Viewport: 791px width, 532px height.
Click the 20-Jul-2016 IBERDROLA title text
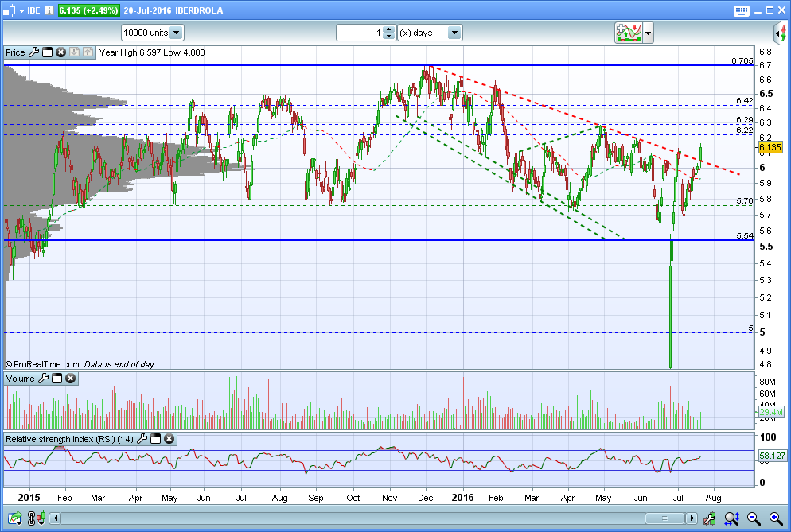point(173,10)
